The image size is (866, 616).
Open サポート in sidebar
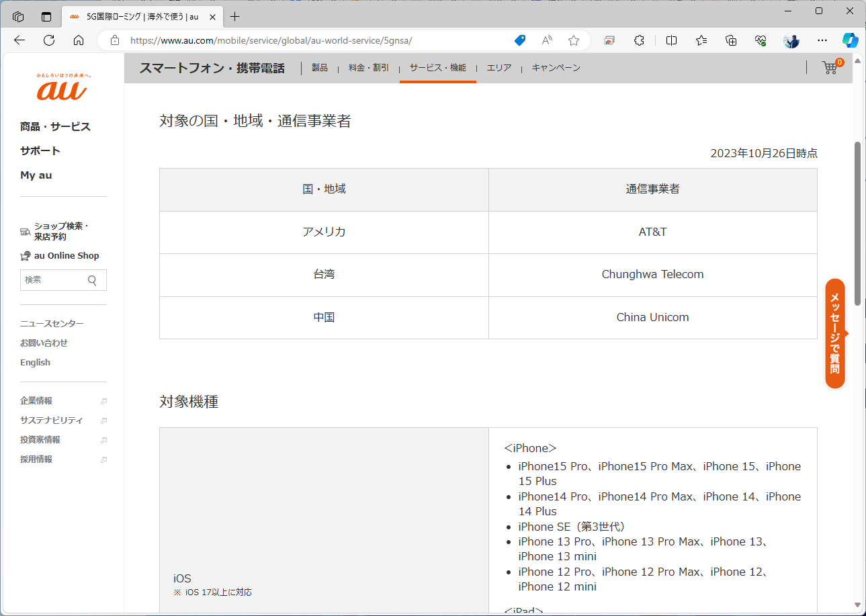tap(40, 150)
